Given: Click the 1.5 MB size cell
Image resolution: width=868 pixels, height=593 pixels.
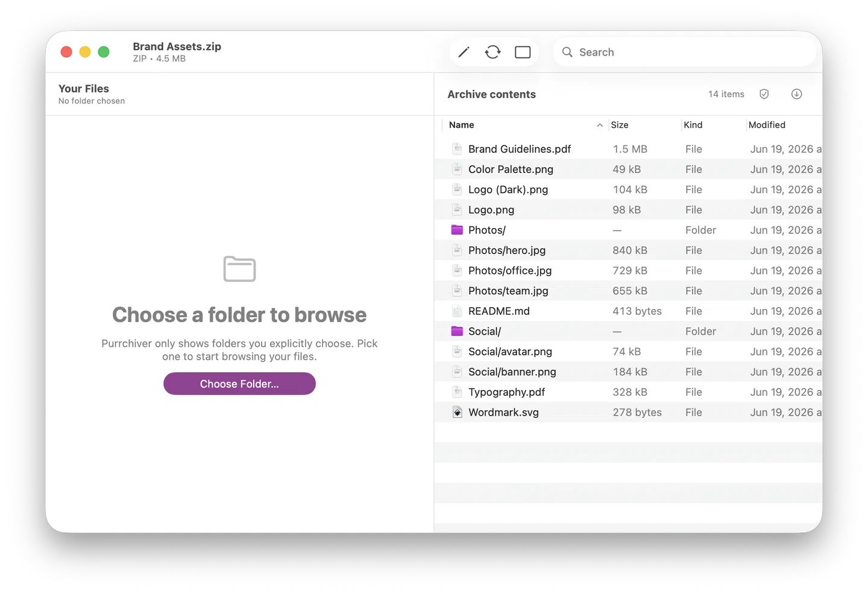Looking at the screenshot, I should [x=630, y=149].
